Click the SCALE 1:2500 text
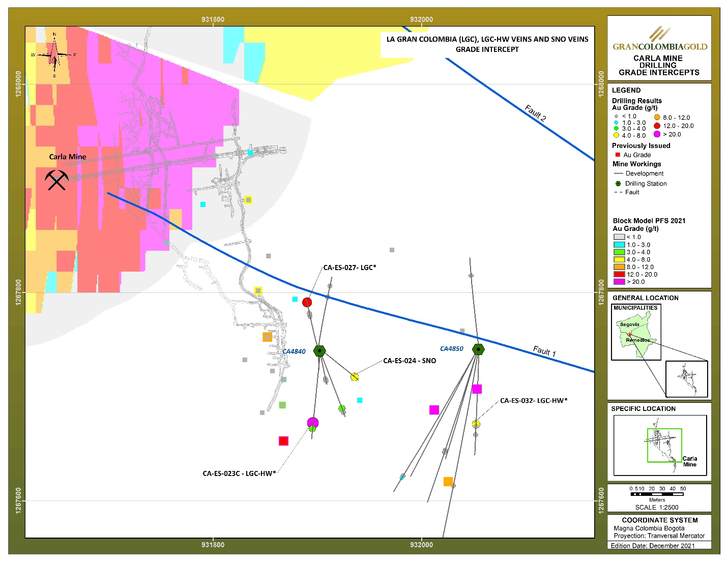Image resolution: width=728 pixels, height=562 pixels. tap(657, 507)
